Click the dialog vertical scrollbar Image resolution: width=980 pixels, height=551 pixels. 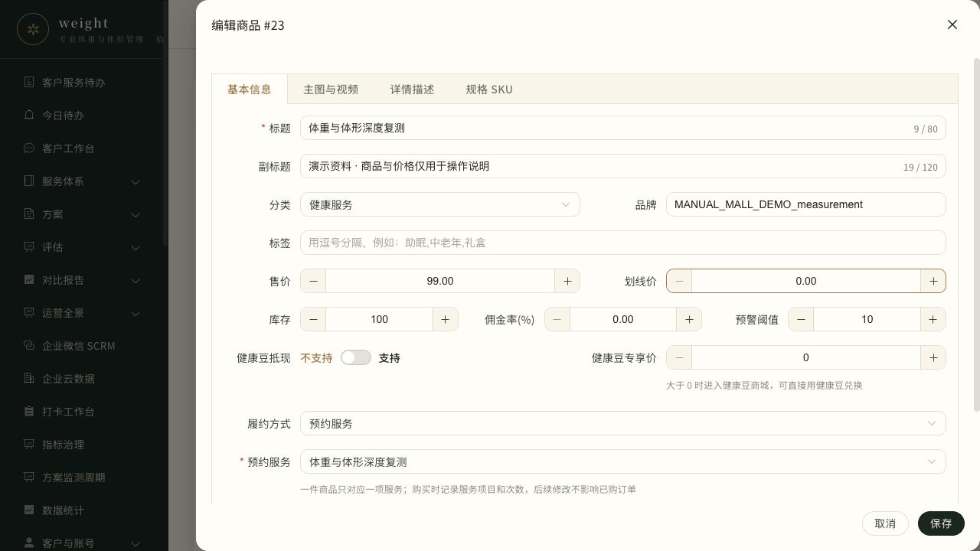pyautogui.click(x=976, y=234)
